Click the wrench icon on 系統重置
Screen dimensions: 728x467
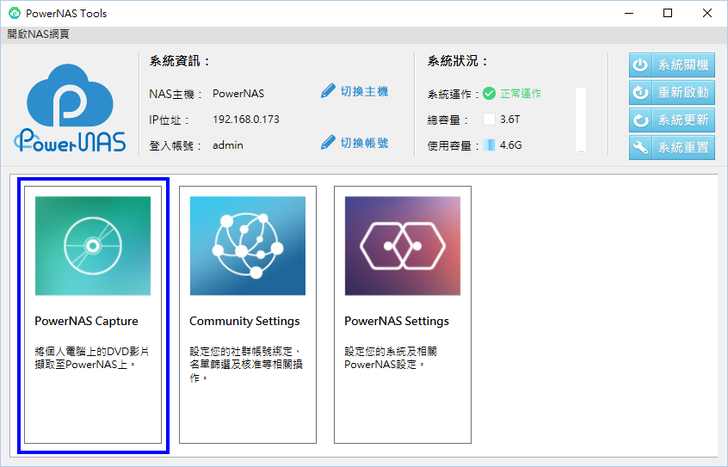point(640,148)
